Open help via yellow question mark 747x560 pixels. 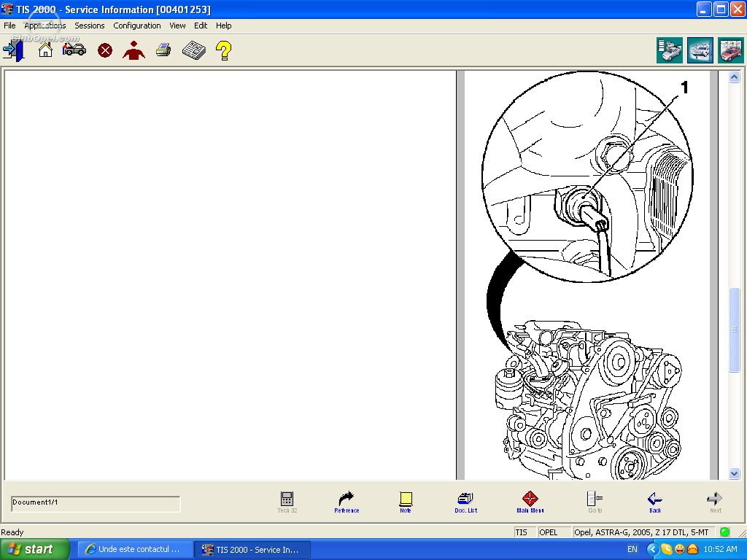(223, 50)
